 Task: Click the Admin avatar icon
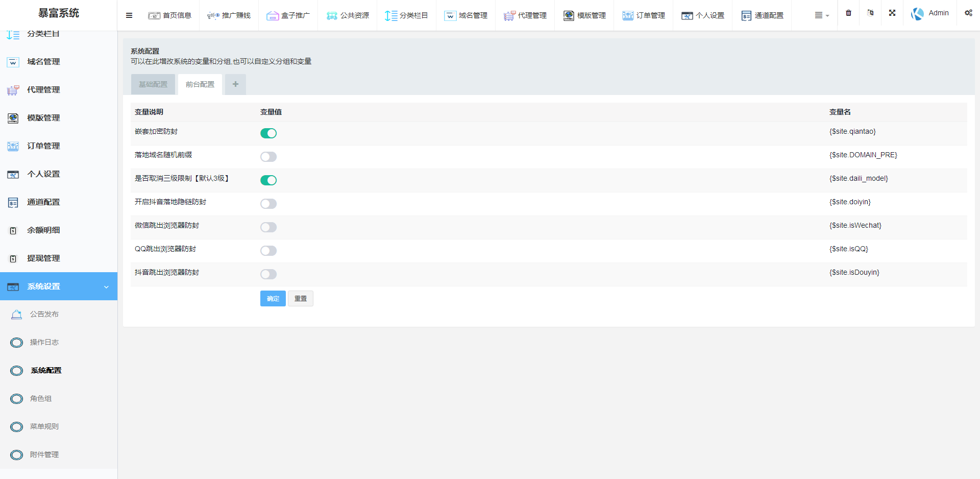(x=917, y=14)
